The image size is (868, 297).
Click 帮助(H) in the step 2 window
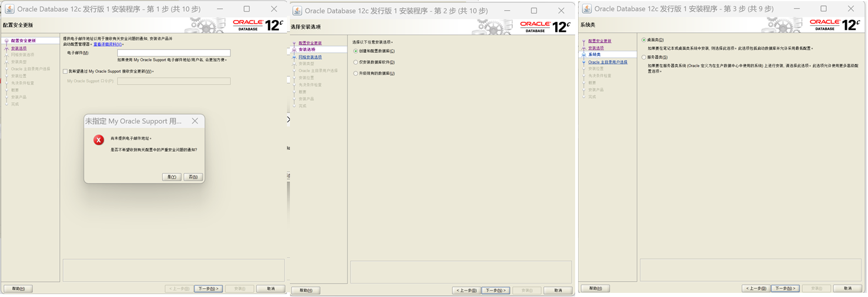tap(306, 291)
